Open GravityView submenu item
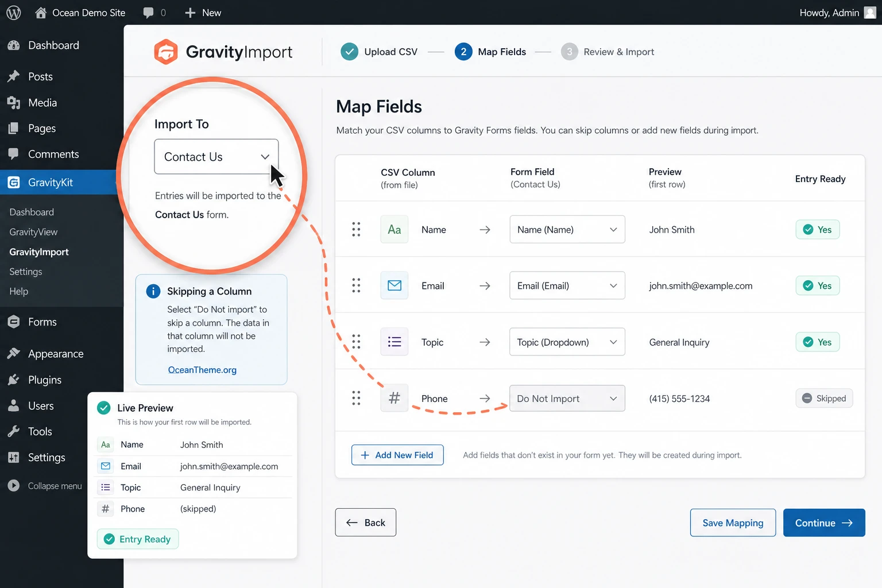The height and width of the screenshot is (588, 882). (x=33, y=232)
